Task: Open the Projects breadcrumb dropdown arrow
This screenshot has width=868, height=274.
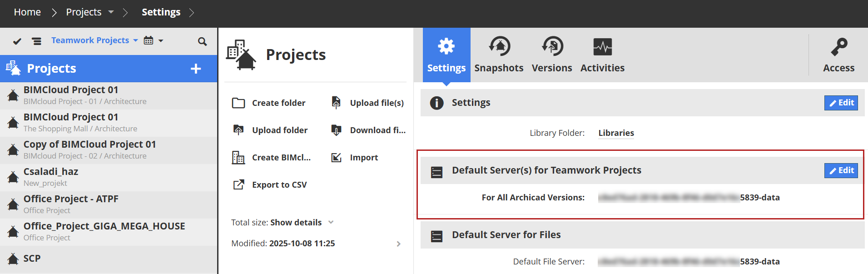Action: click(111, 12)
